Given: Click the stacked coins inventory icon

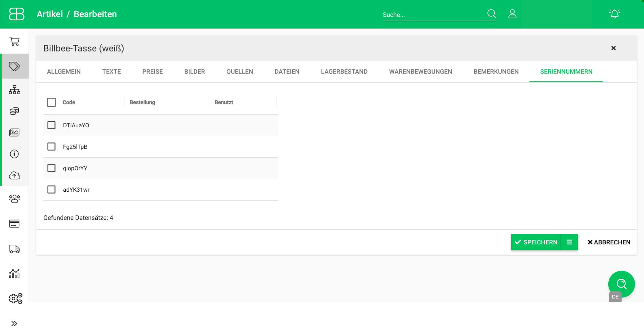Looking at the screenshot, I should click(x=14, y=111).
